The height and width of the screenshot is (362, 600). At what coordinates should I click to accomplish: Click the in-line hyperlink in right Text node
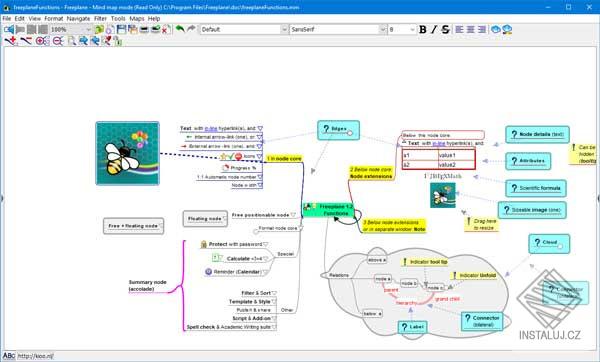(x=439, y=143)
